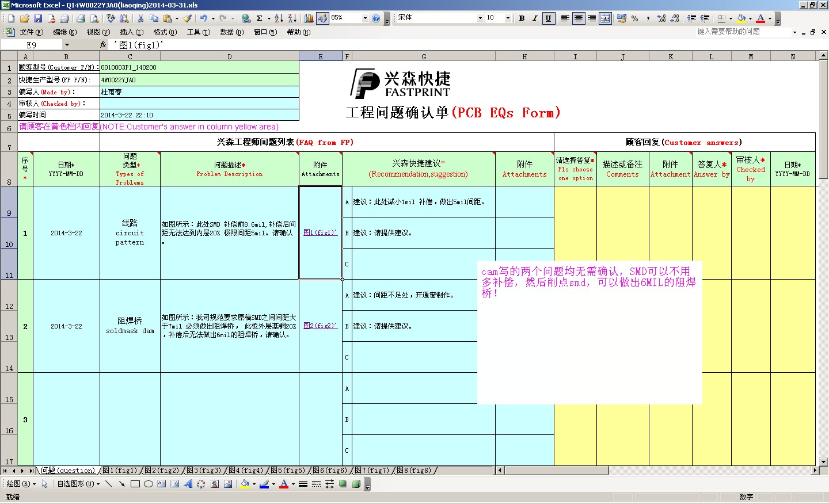Click the help question input box

click(743, 32)
